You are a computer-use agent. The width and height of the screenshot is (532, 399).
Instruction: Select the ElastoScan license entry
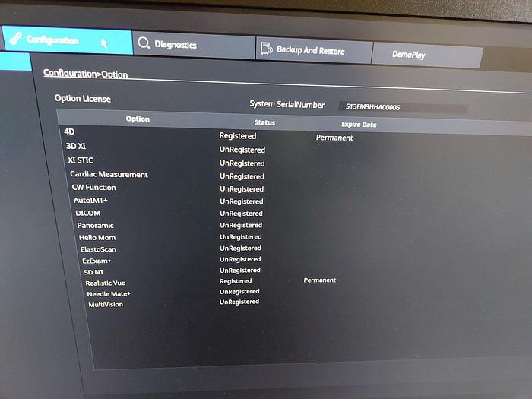(98, 249)
